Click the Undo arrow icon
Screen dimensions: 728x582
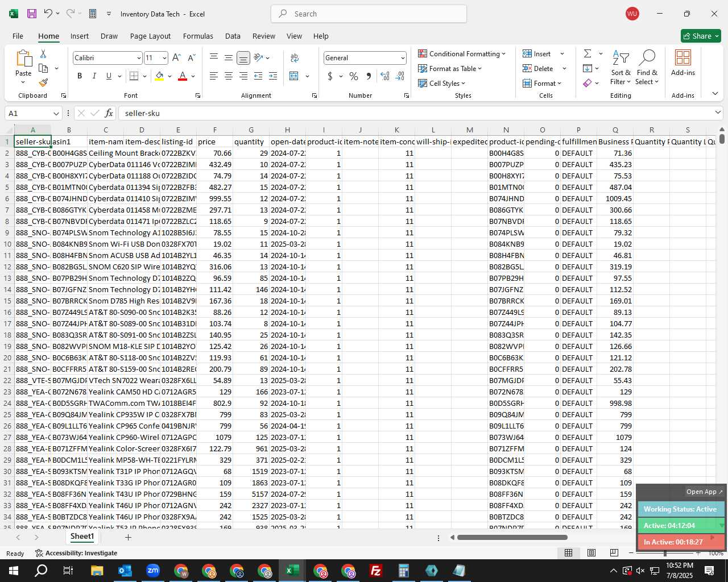coord(48,14)
